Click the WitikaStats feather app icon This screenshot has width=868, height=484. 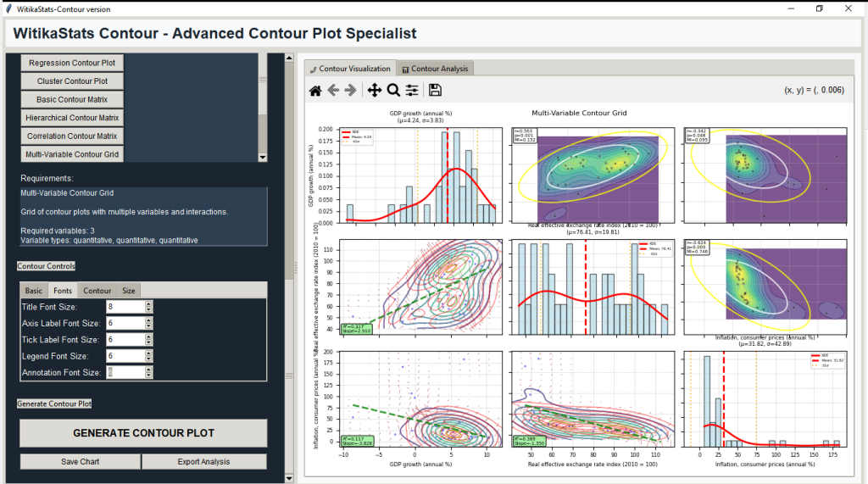tap(8, 8)
